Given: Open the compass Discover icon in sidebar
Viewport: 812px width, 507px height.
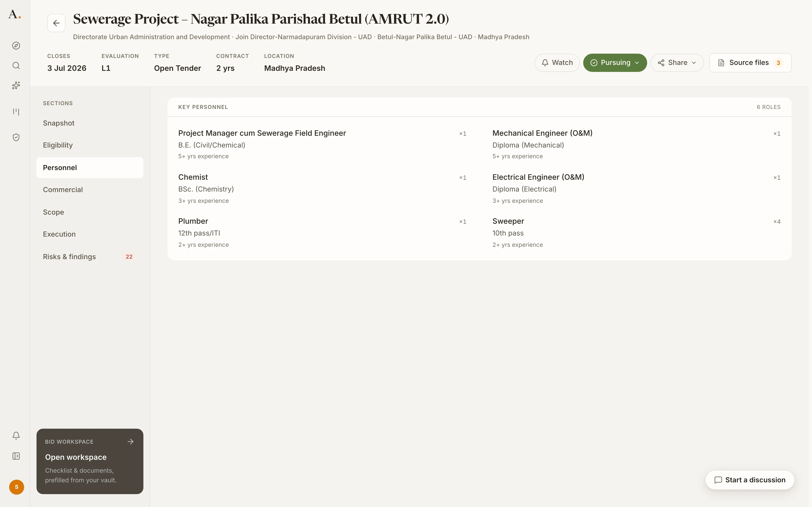Looking at the screenshot, I should point(16,46).
